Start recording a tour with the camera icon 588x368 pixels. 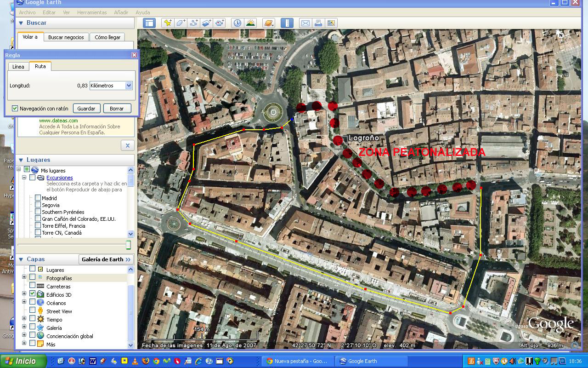219,23
